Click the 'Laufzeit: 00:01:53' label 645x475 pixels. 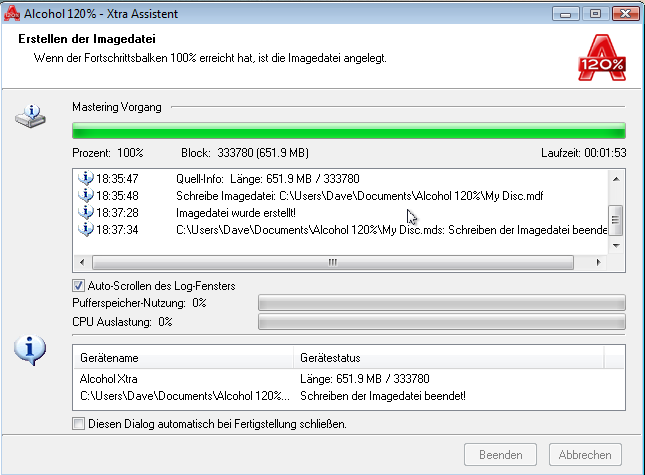(x=583, y=153)
